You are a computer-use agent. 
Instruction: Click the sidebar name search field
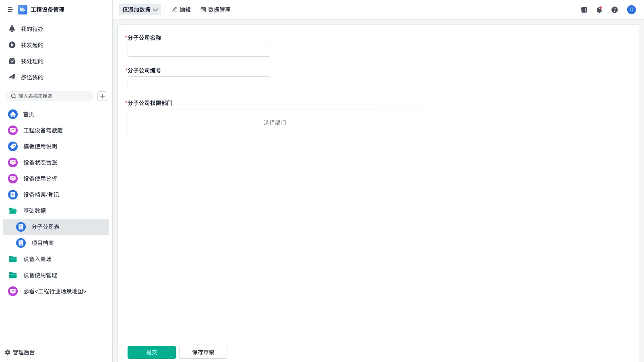click(50, 96)
